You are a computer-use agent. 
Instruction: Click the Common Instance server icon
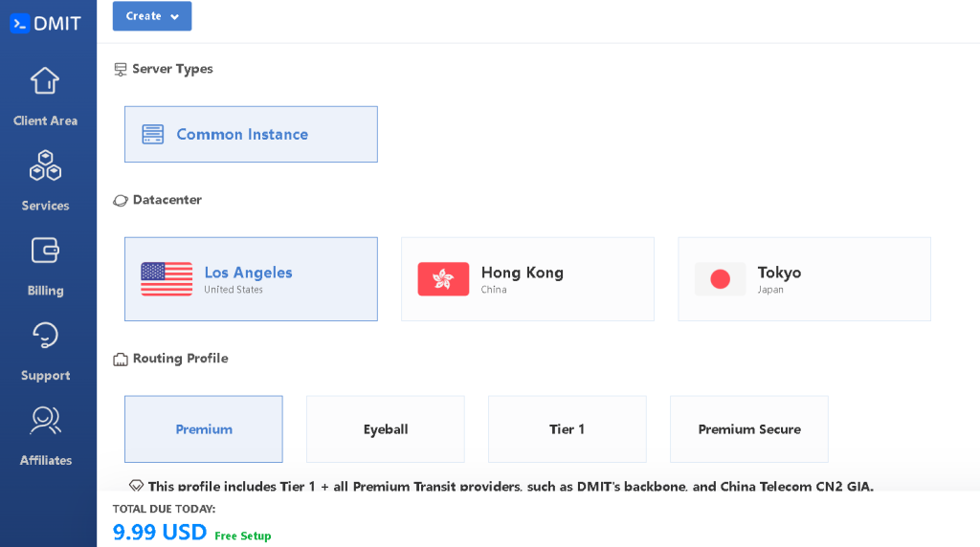[153, 135]
